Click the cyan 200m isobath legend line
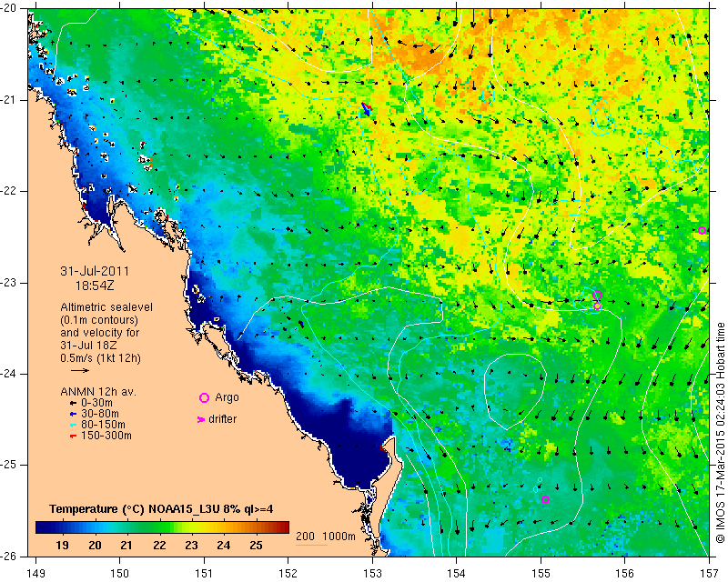 click(311, 545)
